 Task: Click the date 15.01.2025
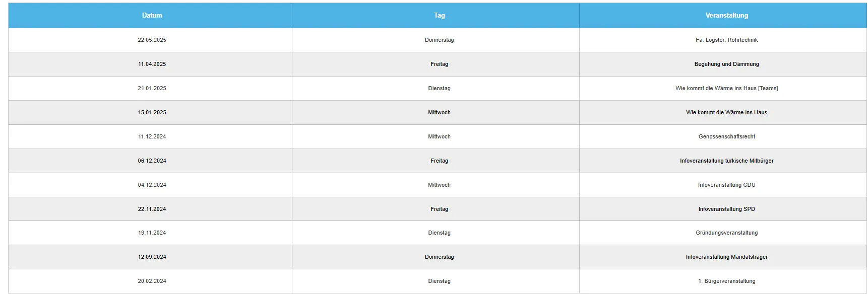pyautogui.click(x=152, y=113)
